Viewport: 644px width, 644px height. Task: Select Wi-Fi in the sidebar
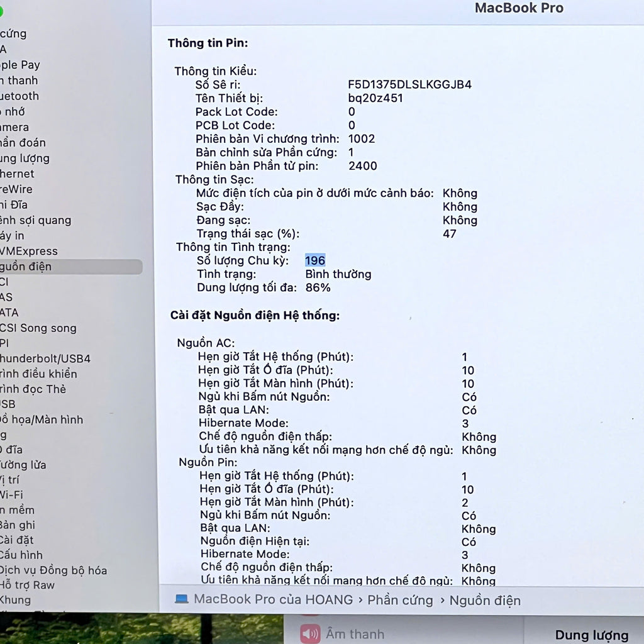tap(11, 495)
